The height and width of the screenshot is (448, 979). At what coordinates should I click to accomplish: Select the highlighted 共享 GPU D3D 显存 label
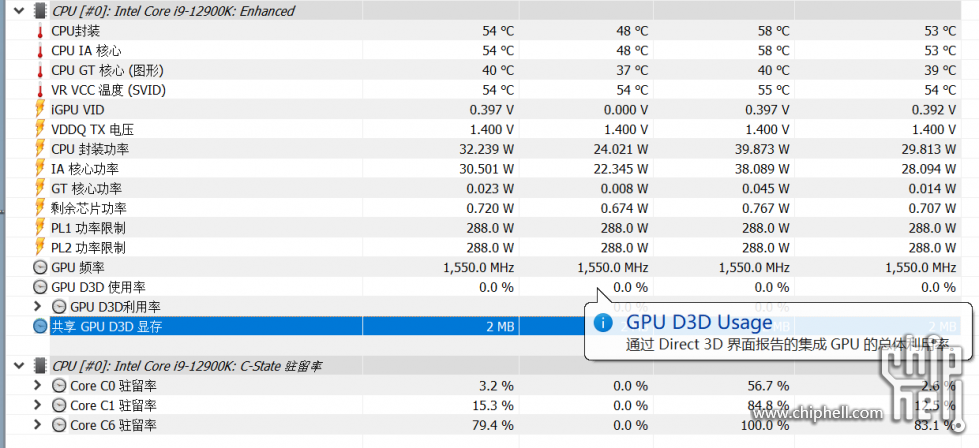(x=107, y=326)
